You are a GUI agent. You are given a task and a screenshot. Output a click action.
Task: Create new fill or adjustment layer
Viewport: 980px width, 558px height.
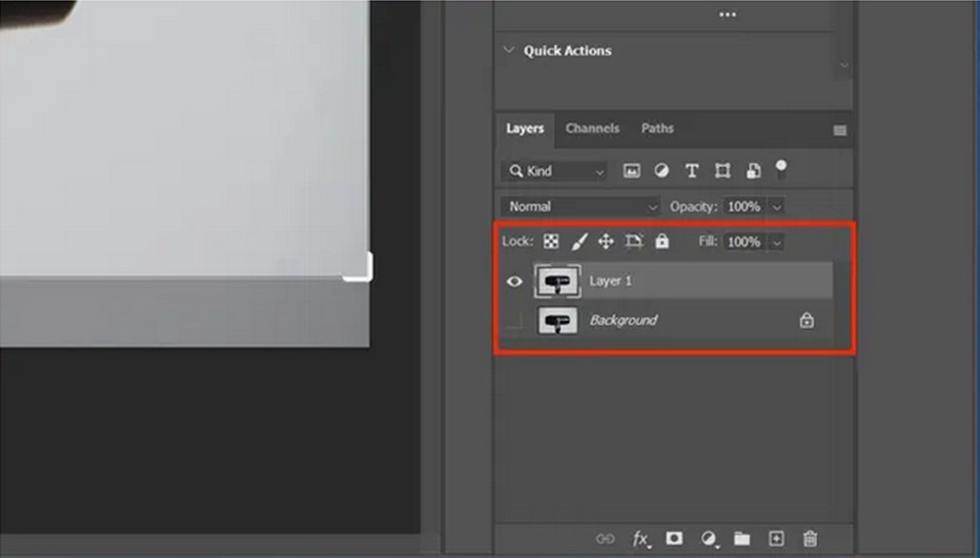click(x=709, y=539)
